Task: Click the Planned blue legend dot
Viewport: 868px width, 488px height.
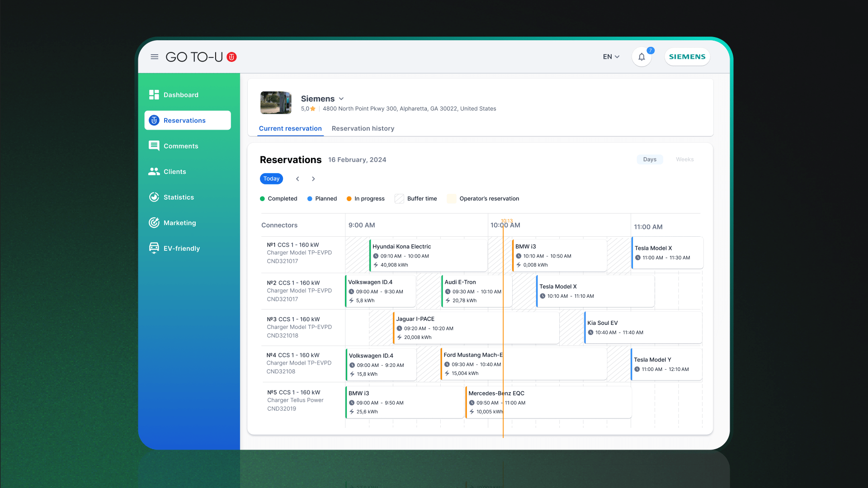Action: (310, 199)
